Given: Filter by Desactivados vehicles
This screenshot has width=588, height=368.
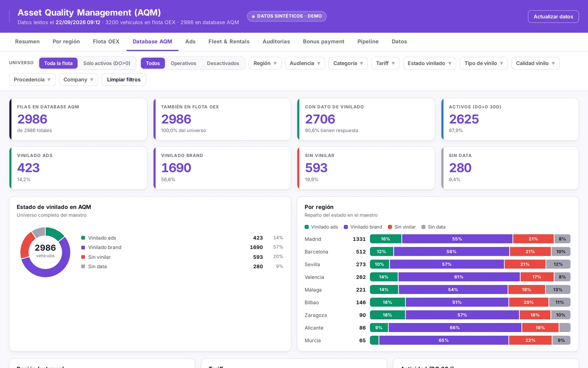Looking at the screenshot, I should click(223, 63).
